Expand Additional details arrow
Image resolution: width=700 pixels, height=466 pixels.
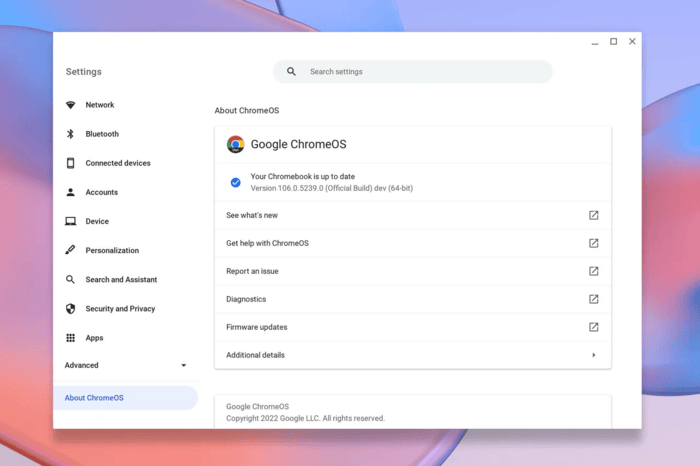594,355
